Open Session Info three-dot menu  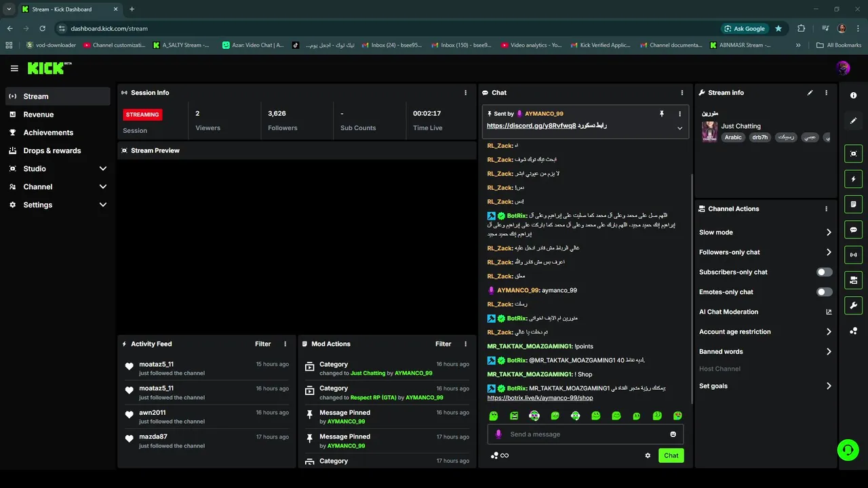point(465,93)
